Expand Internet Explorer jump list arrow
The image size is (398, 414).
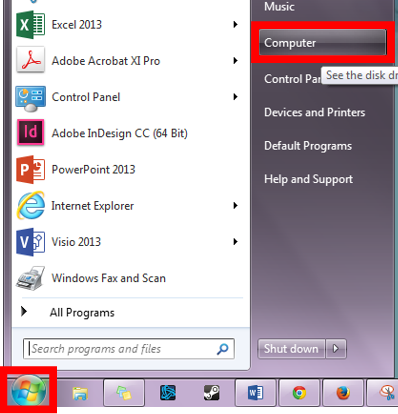tap(235, 205)
